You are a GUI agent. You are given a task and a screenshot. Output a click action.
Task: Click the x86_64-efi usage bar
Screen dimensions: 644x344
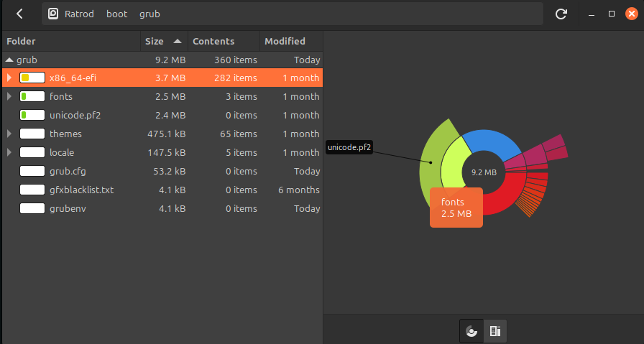[32, 78]
